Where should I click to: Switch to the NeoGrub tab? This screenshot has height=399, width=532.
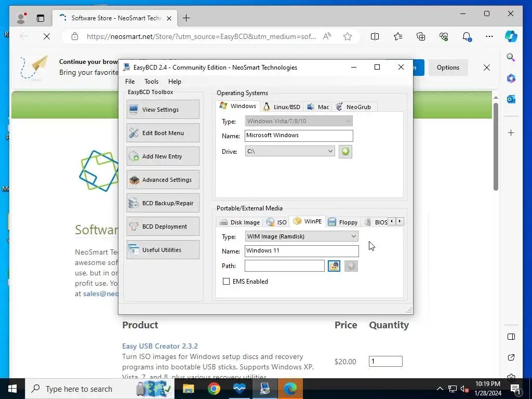point(353,107)
